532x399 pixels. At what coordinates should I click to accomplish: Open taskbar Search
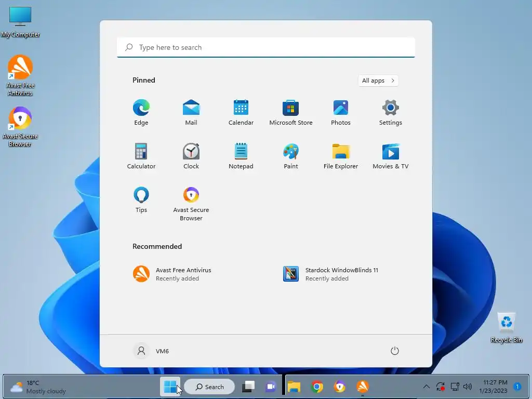tap(210, 387)
